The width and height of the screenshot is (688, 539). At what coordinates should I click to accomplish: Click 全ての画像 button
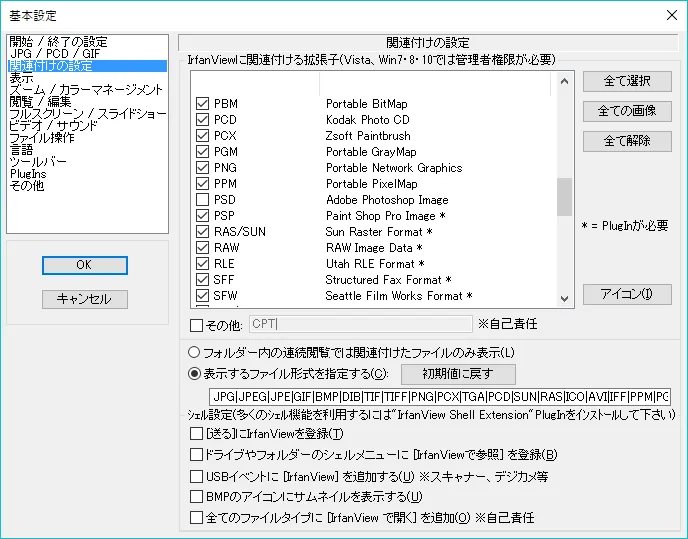point(627,111)
